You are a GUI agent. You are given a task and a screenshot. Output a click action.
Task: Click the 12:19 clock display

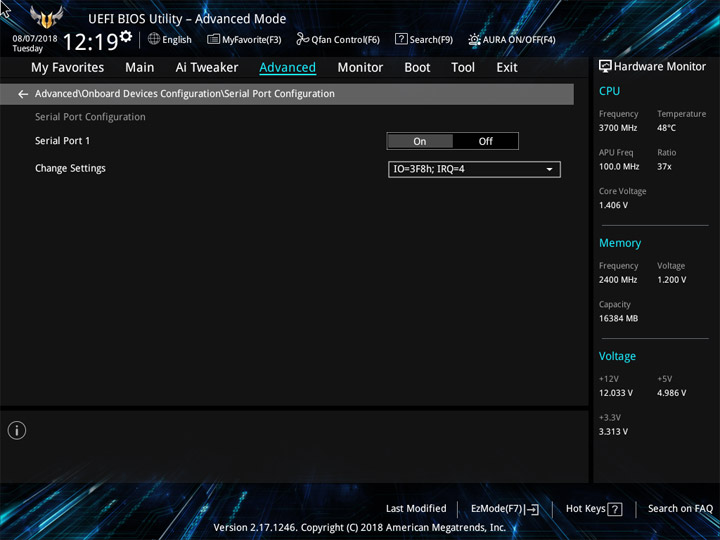(x=90, y=42)
